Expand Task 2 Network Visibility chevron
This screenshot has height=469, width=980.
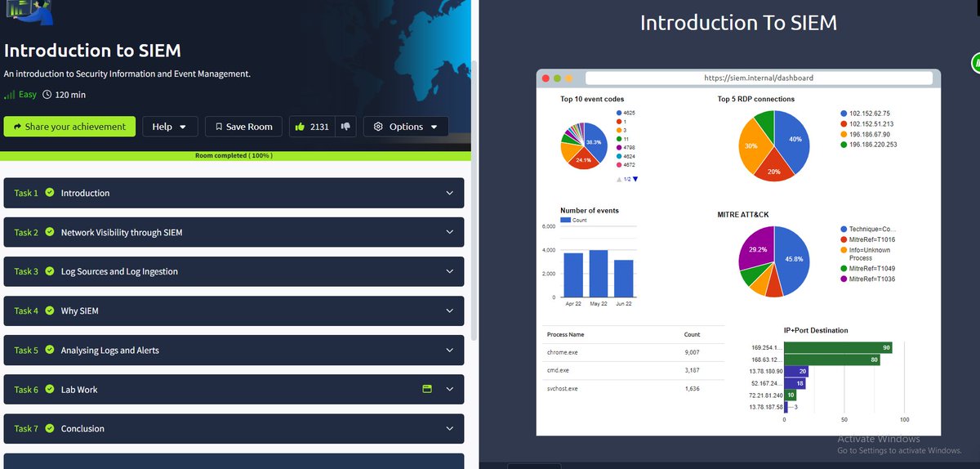pyautogui.click(x=449, y=232)
